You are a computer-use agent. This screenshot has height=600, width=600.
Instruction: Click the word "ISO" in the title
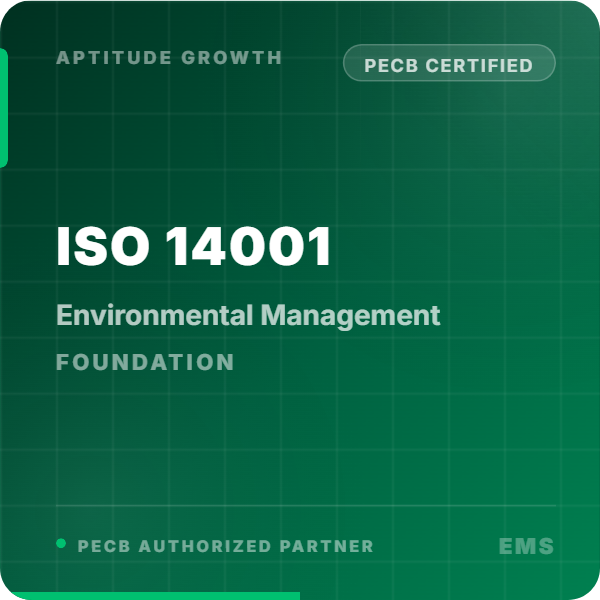[x=90, y=247]
